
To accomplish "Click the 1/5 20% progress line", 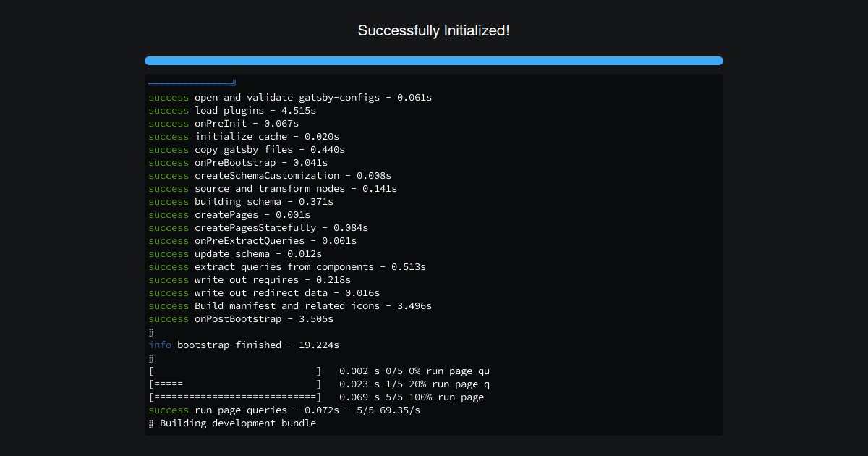I will 319,384.
